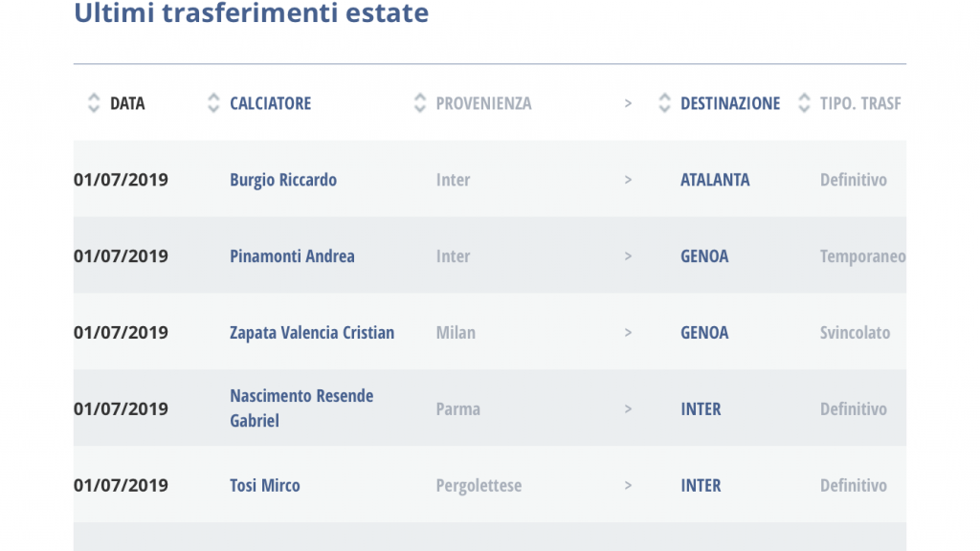Screen dimensions: 980x551
Task: Open INTER link in Nascimento row
Action: pos(701,409)
